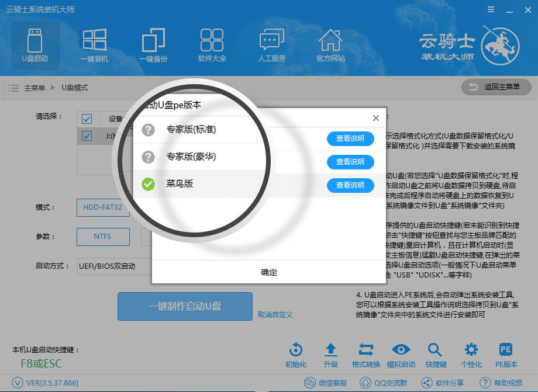The height and width of the screenshot is (392, 538).
Task: Select the HDD-FAT32 mode button
Action: tap(103, 207)
